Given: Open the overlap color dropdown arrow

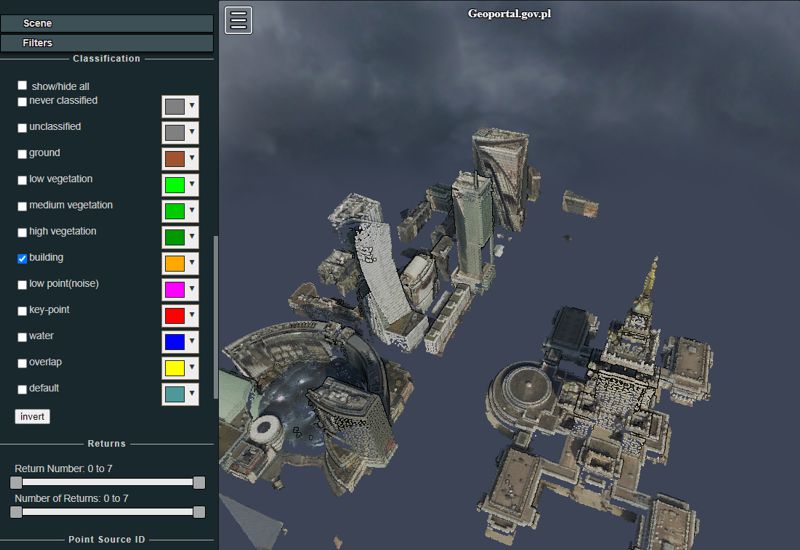Looking at the screenshot, I should pyautogui.click(x=192, y=367).
